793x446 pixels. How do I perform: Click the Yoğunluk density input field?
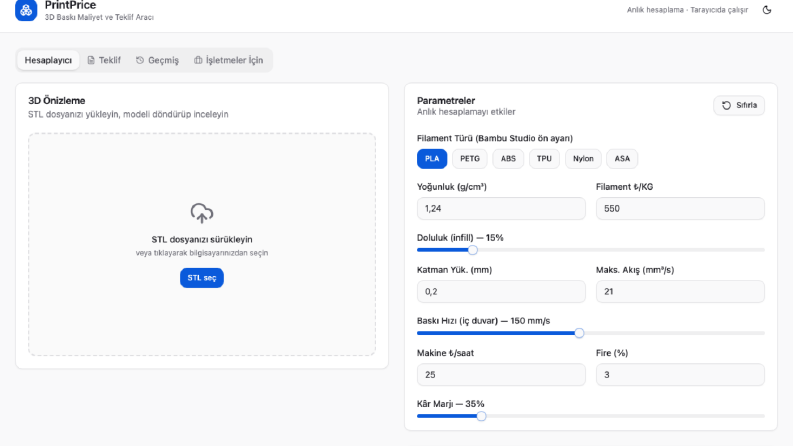(501, 208)
